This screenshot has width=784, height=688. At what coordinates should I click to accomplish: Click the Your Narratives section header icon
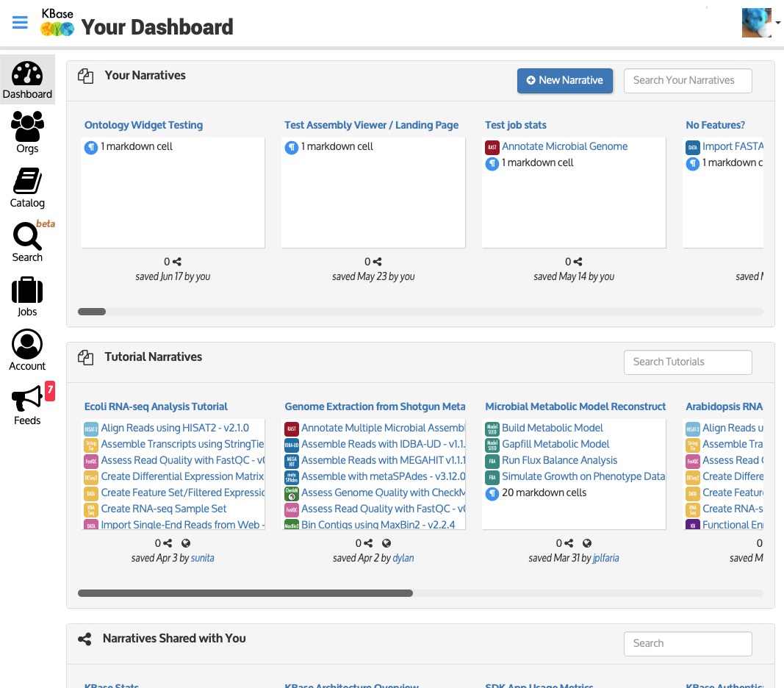pos(86,76)
